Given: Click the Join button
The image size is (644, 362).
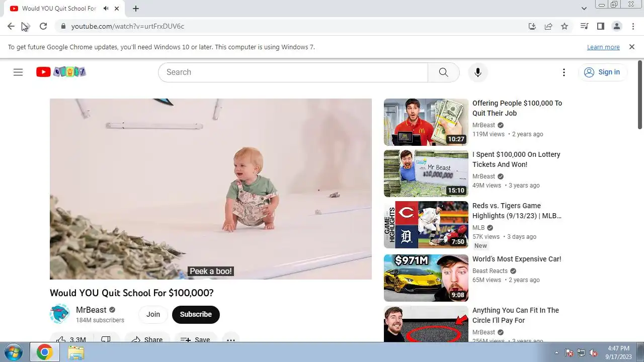Looking at the screenshot, I should [x=153, y=314].
